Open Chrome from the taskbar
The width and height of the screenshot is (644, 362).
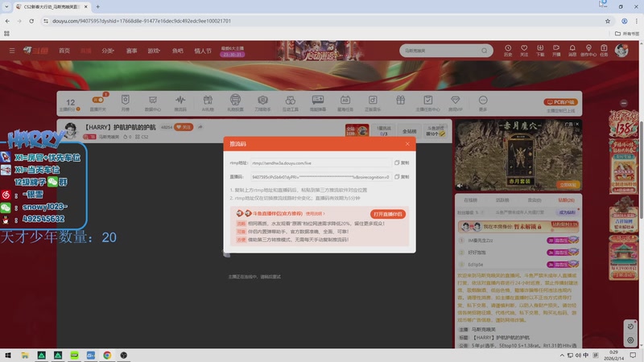coord(107,355)
